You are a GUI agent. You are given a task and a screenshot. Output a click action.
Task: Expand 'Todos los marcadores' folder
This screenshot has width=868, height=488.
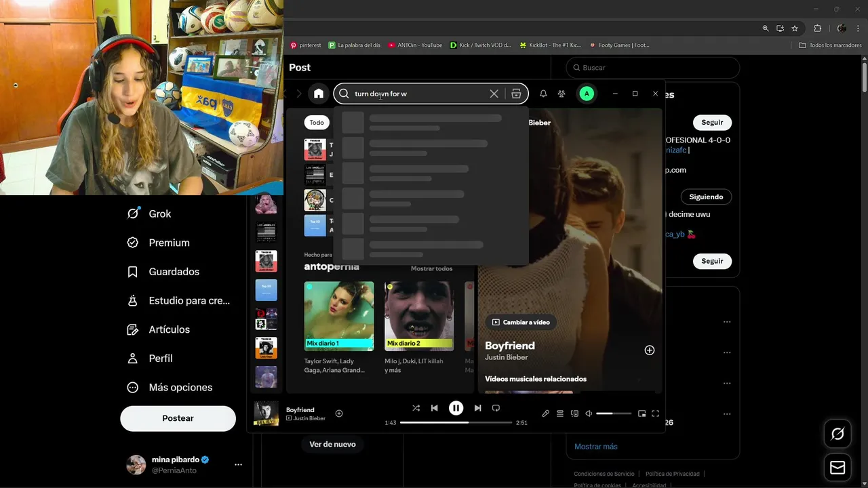click(830, 45)
